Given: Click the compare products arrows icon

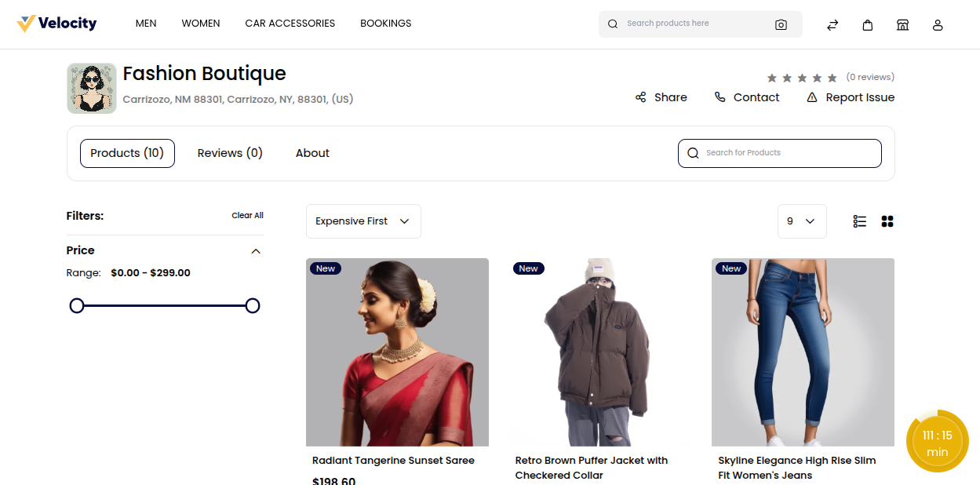Looking at the screenshot, I should tap(832, 25).
